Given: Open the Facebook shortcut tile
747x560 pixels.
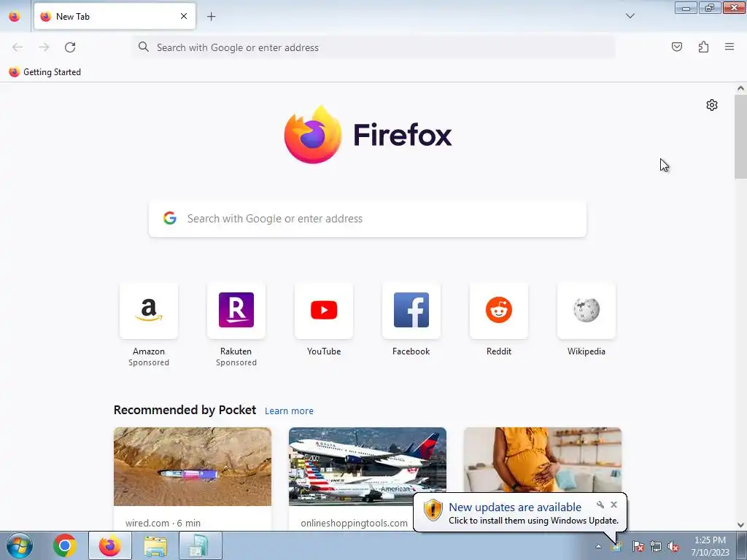Looking at the screenshot, I should pos(411,311).
